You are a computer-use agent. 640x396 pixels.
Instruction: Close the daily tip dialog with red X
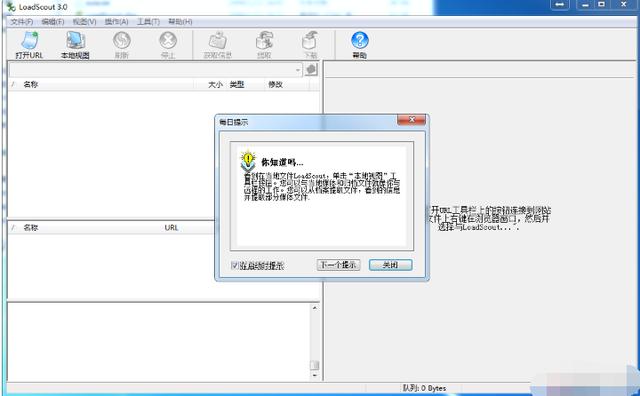coord(411,120)
